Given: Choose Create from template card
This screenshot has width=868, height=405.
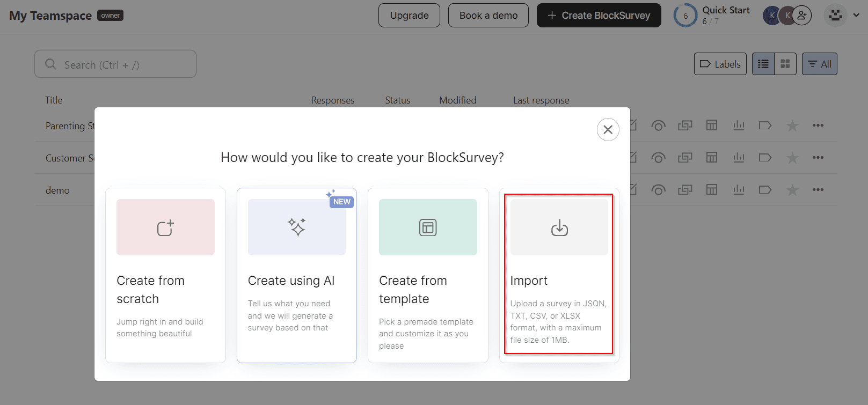Looking at the screenshot, I should [x=428, y=275].
